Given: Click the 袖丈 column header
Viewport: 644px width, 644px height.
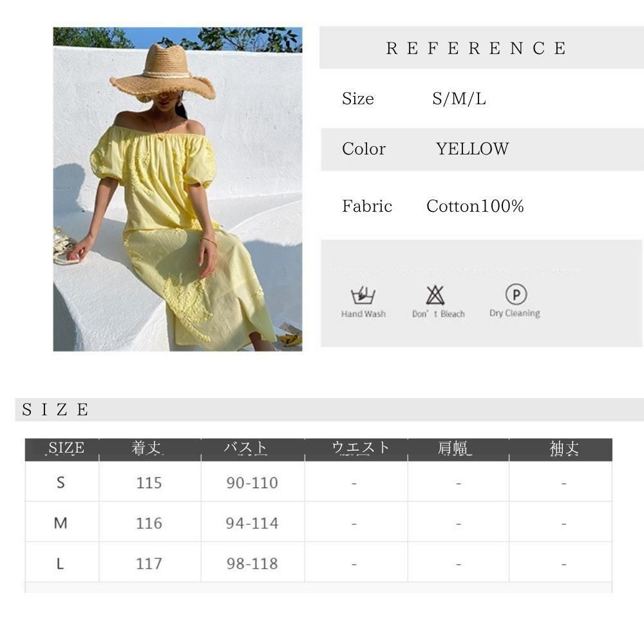Looking at the screenshot, I should [x=564, y=448].
